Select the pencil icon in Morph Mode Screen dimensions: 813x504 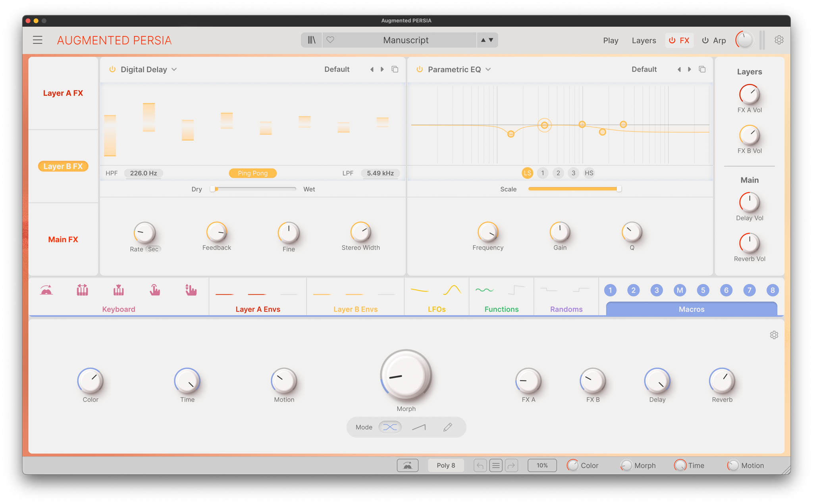[x=447, y=427]
